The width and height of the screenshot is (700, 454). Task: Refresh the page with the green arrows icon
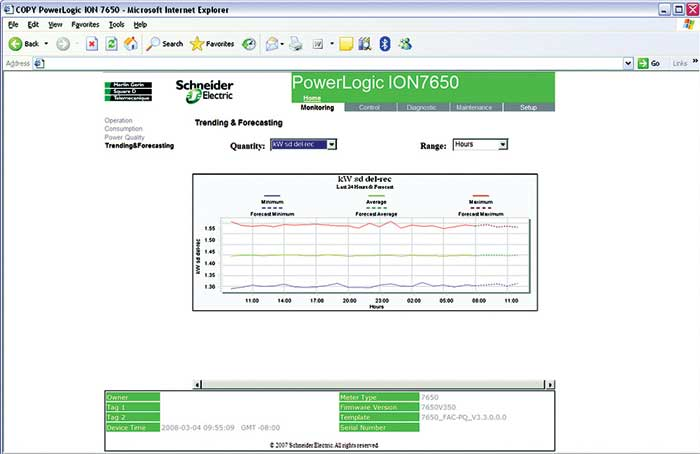tap(111, 44)
